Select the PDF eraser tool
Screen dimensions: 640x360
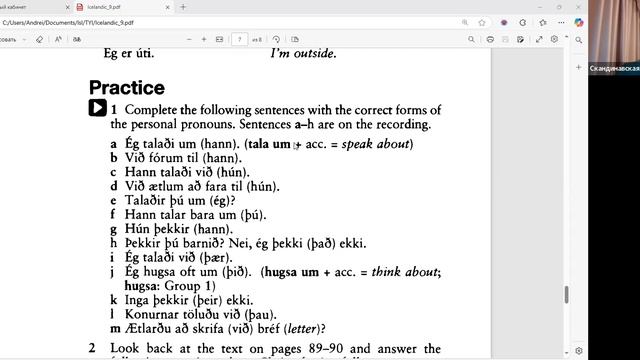click(x=39, y=40)
